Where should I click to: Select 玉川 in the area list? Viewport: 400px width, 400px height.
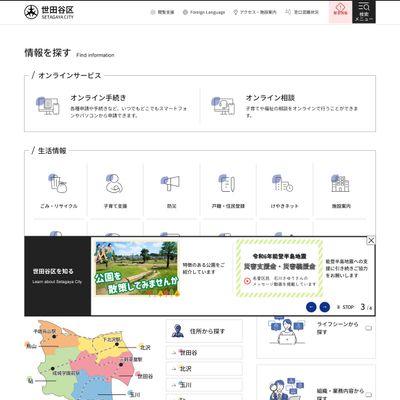(x=204, y=385)
